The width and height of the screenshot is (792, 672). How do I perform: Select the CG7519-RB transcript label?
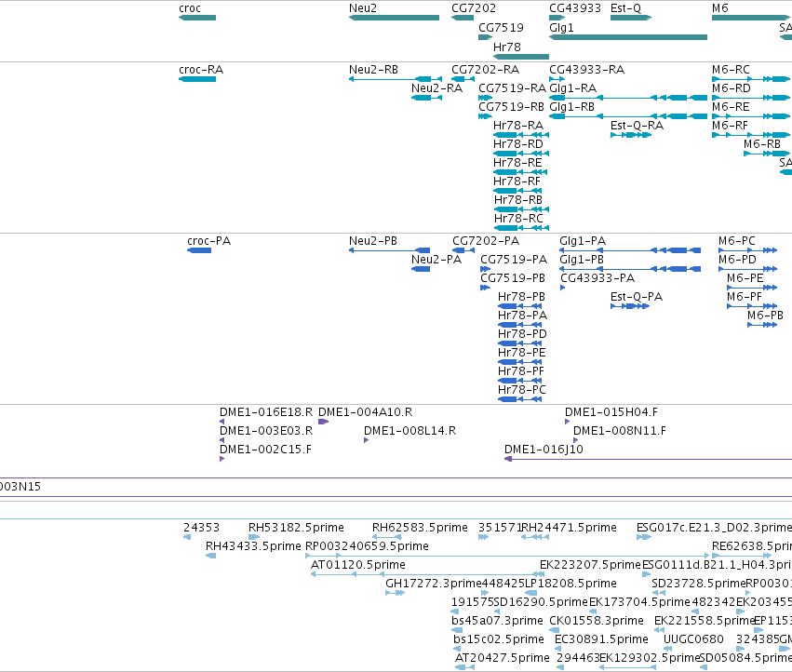coord(511,107)
